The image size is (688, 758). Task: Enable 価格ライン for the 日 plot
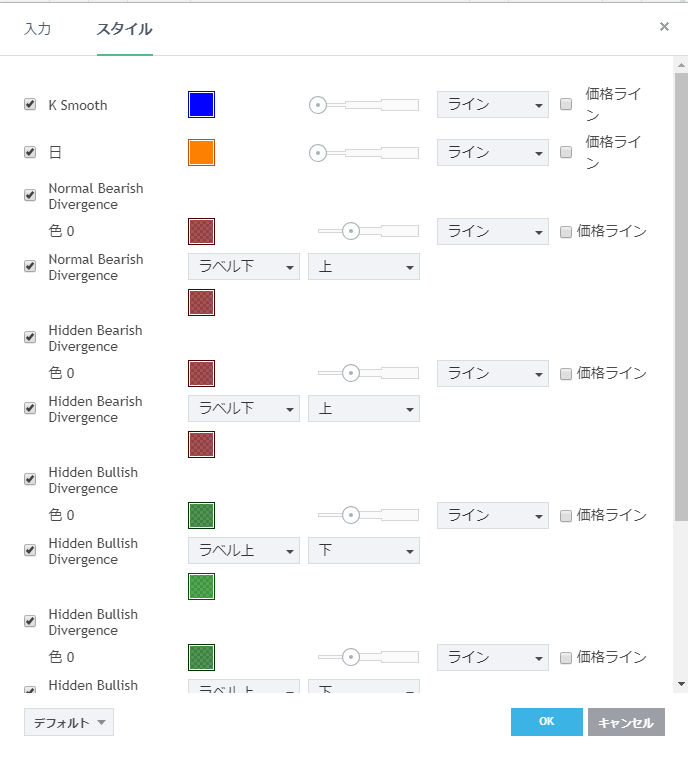pos(566,152)
